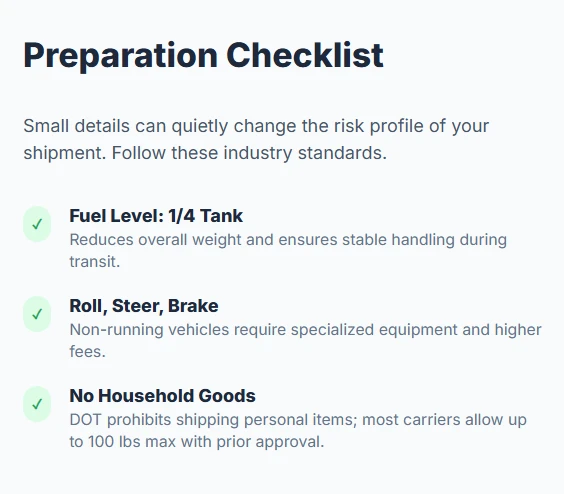Click the green checkmark beside Fuel Level
This screenshot has width=564, height=494.
pyautogui.click(x=37, y=224)
